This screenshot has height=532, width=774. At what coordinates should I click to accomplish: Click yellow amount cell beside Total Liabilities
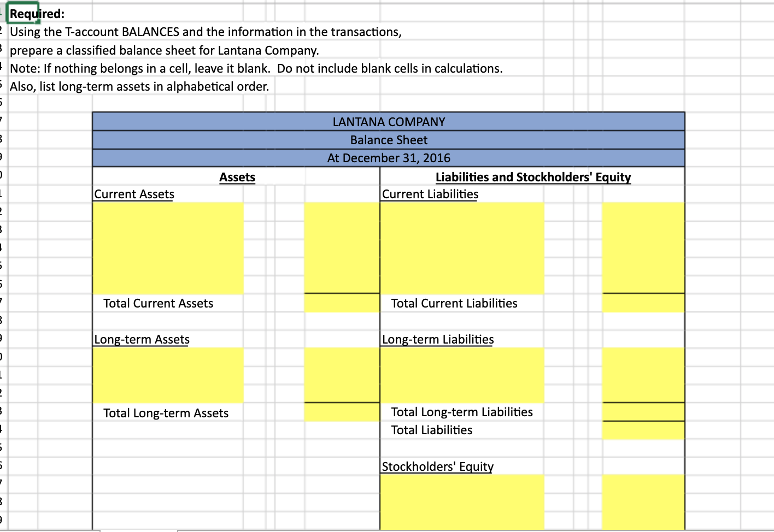coord(643,430)
